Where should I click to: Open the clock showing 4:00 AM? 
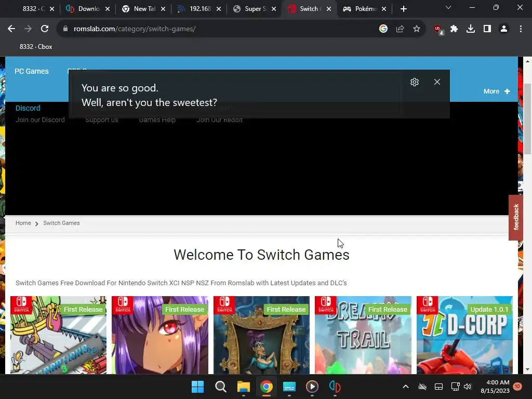(495, 387)
